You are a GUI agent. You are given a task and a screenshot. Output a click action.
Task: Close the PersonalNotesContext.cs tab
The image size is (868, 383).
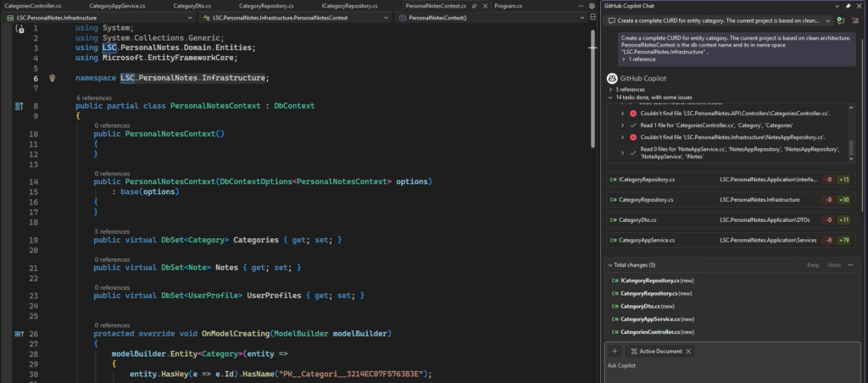click(485, 6)
